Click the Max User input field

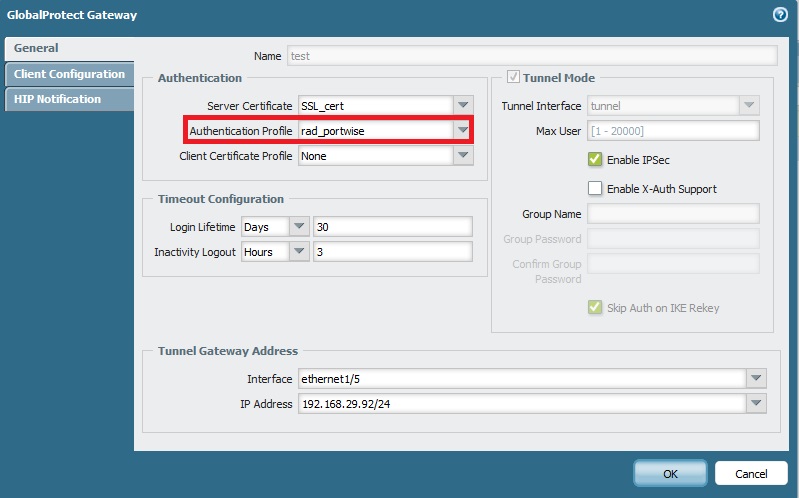coord(673,131)
